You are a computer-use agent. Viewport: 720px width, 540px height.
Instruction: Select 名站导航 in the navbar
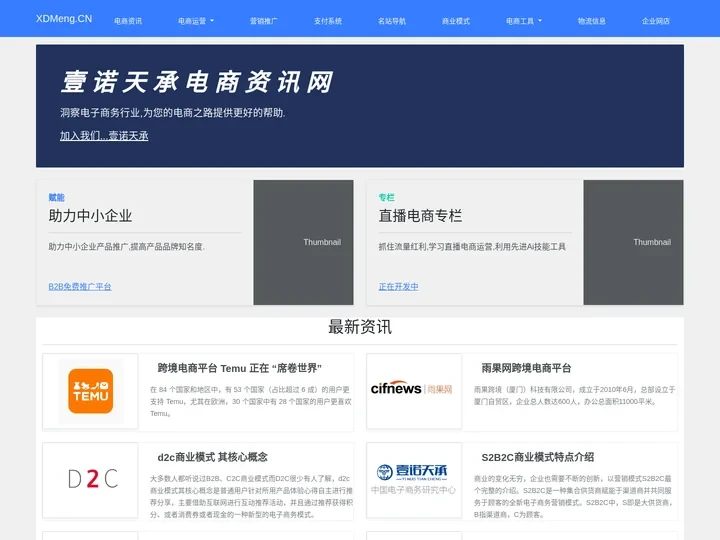pyautogui.click(x=392, y=21)
